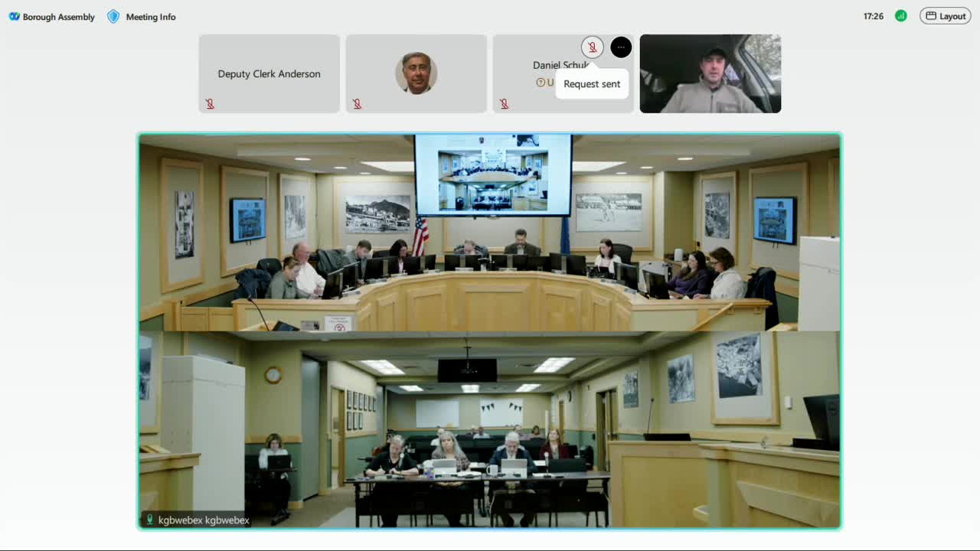Viewport: 980px width, 551px height.
Task: Click the Webex logo beside Borough Assembly
Action: [x=14, y=17]
